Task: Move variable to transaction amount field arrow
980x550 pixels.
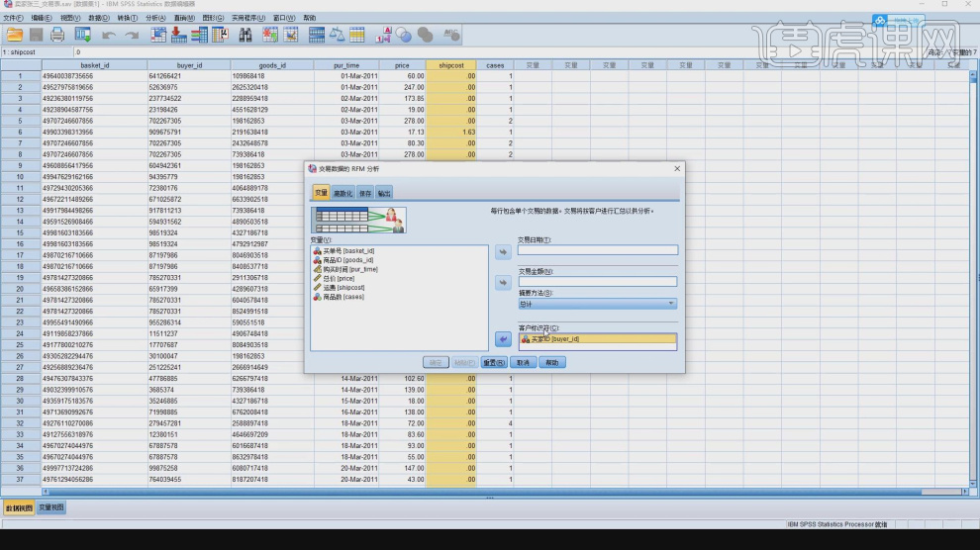Action: tap(503, 283)
